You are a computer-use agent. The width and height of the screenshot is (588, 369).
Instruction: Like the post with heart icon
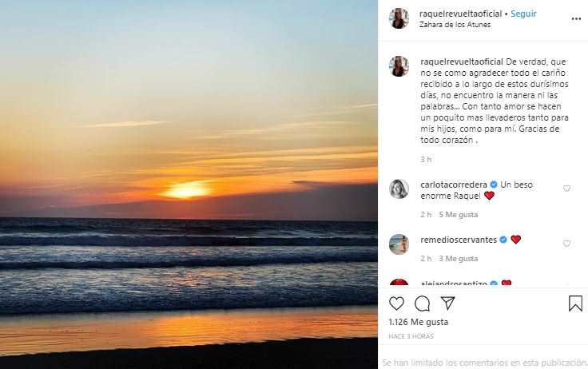point(396,304)
